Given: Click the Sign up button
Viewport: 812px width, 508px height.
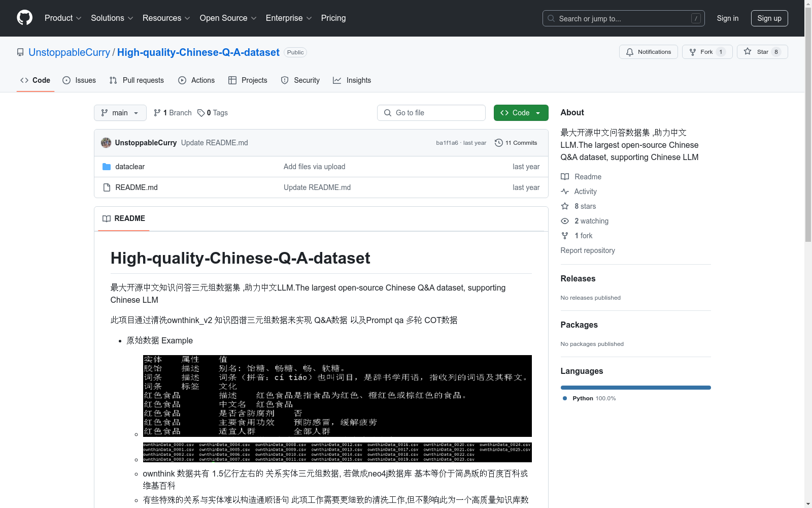Looking at the screenshot, I should click(x=769, y=18).
